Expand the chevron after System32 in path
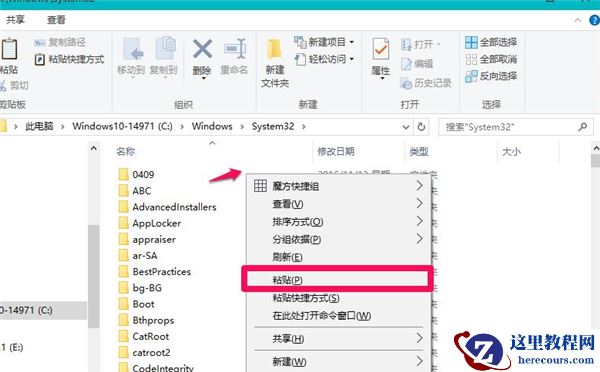 (x=304, y=126)
